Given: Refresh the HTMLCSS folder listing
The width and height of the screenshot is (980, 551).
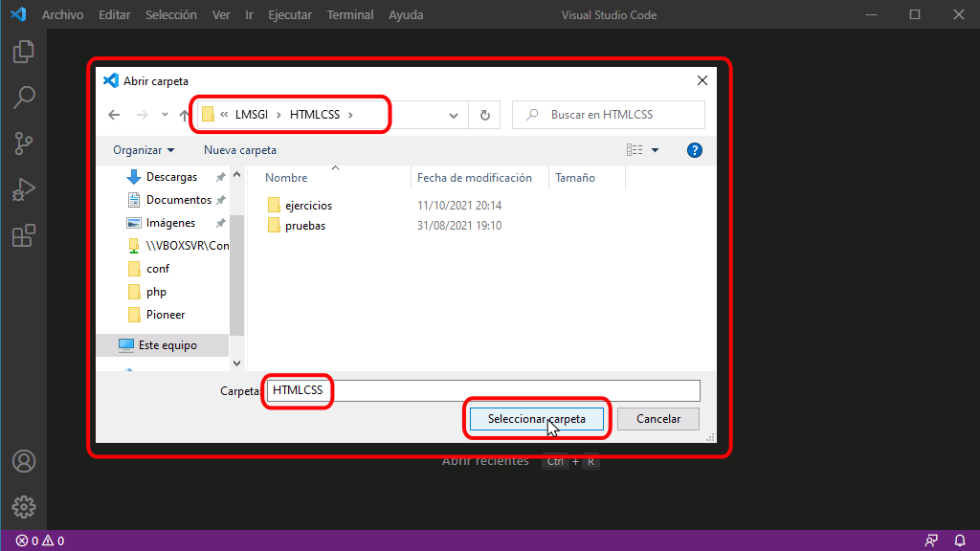Looking at the screenshot, I should [485, 115].
